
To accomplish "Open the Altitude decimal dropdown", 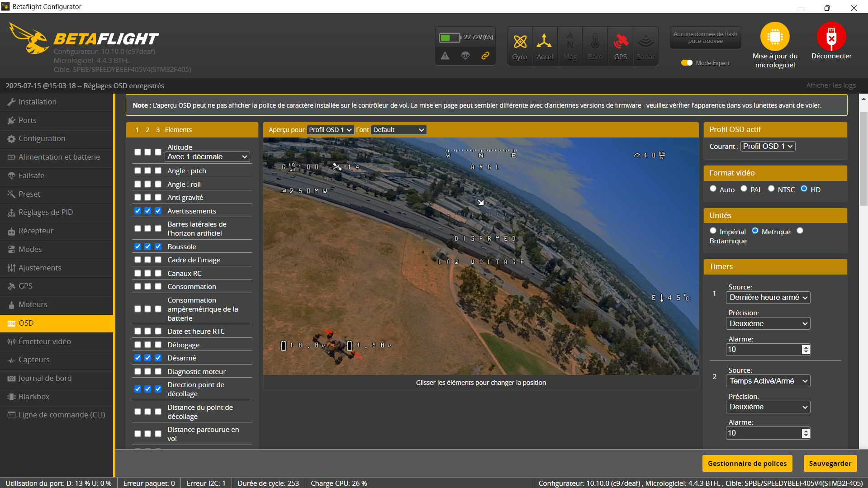I will point(207,156).
